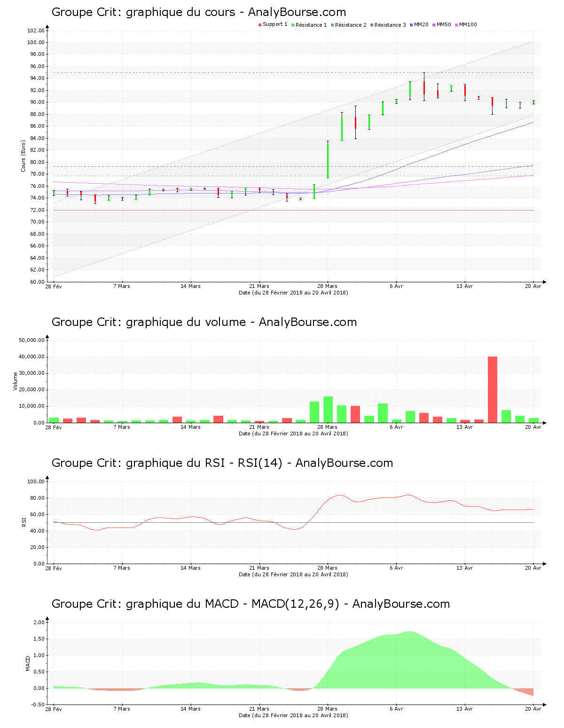
Task: Click the date range caption under RSI chart
Action: point(293,574)
